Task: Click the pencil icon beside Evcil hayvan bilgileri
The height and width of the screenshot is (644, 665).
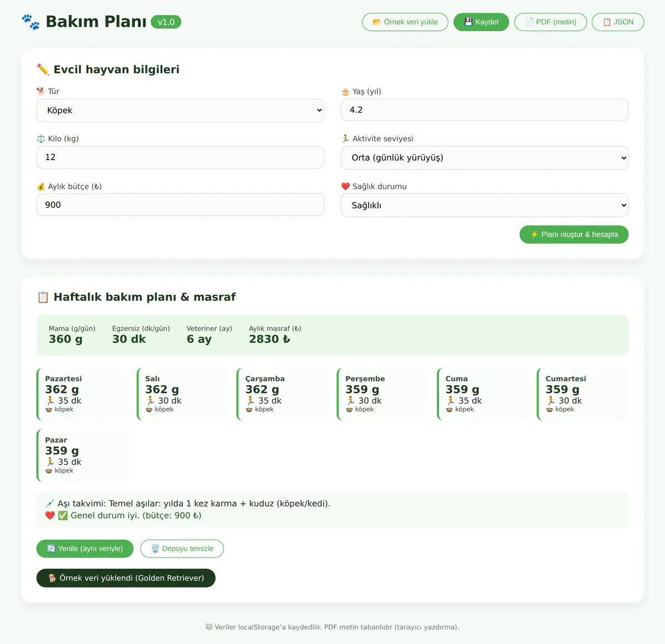Action: (43, 69)
